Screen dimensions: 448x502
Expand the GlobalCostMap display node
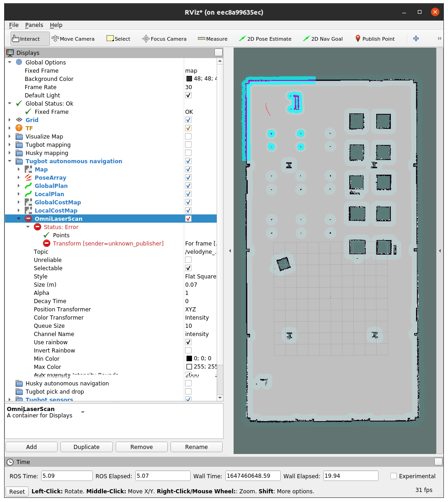click(x=19, y=203)
